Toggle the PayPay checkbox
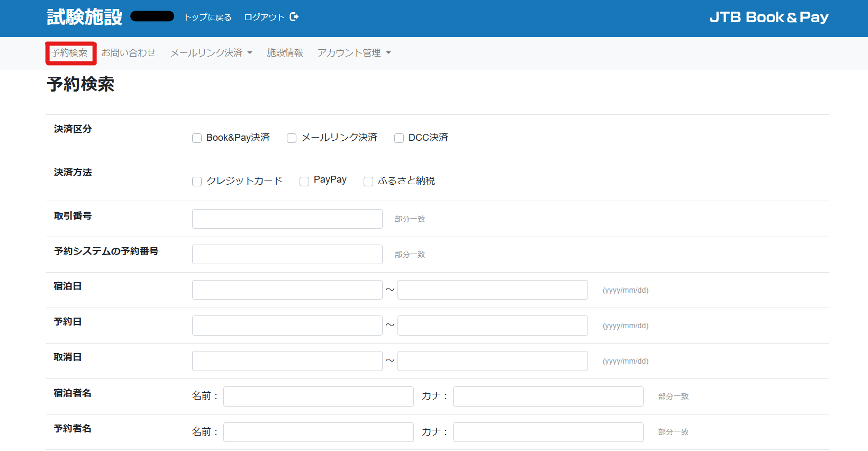 tap(304, 182)
